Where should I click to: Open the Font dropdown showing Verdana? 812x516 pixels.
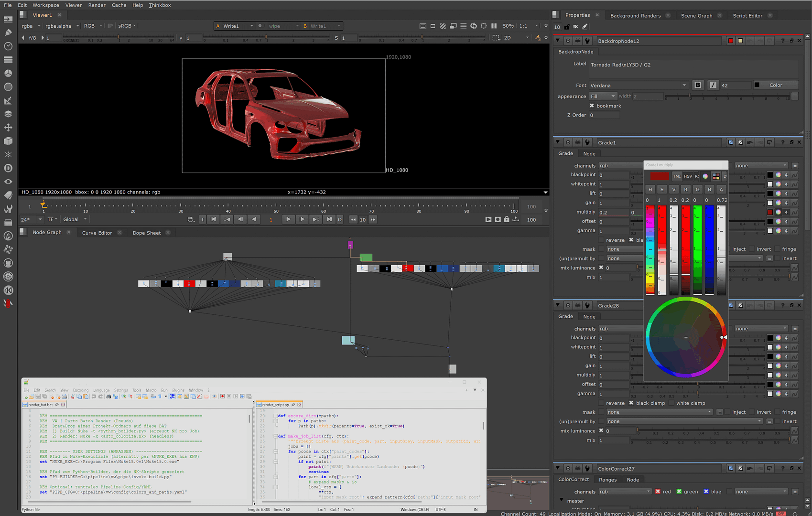pos(638,86)
